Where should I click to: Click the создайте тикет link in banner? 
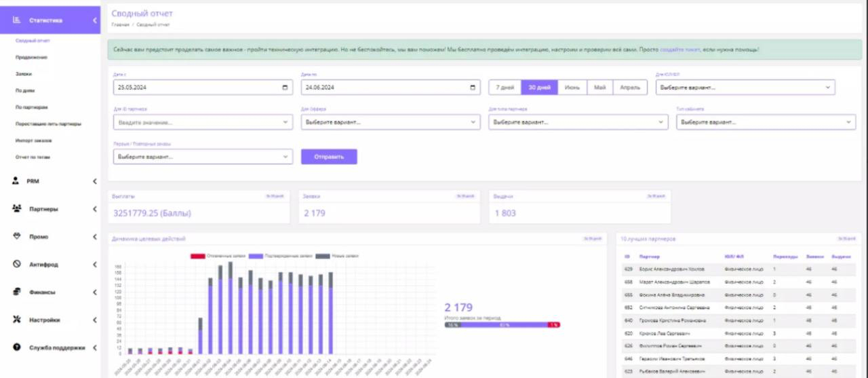click(x=680, y=50)
